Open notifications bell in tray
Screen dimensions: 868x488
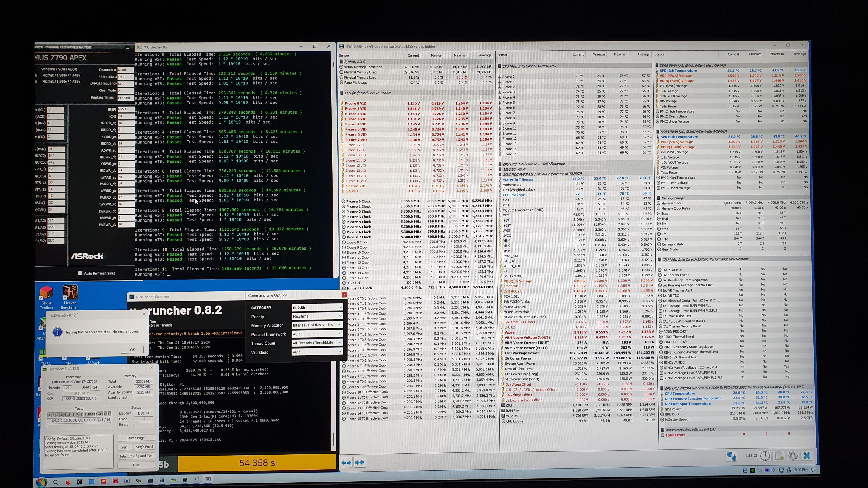[813, 469]
